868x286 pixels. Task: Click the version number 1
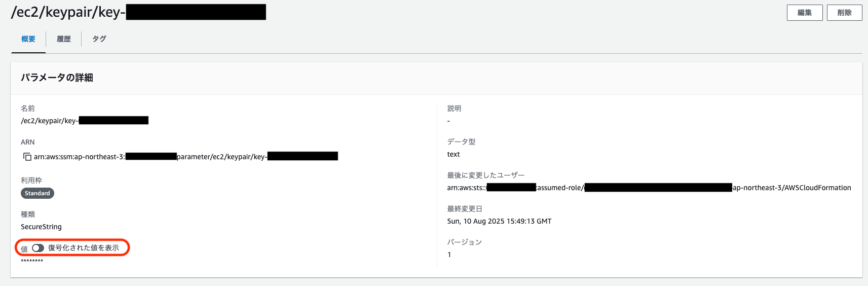449,255
